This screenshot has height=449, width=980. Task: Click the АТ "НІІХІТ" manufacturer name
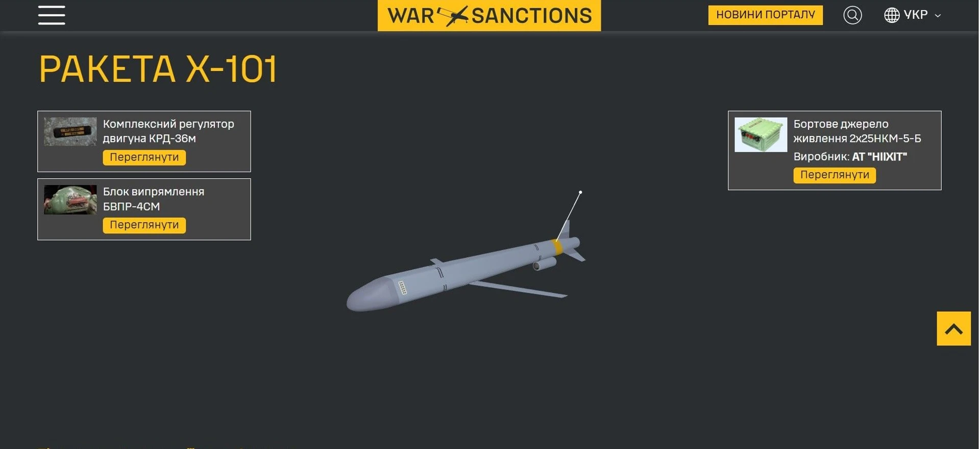click(879, 157)
